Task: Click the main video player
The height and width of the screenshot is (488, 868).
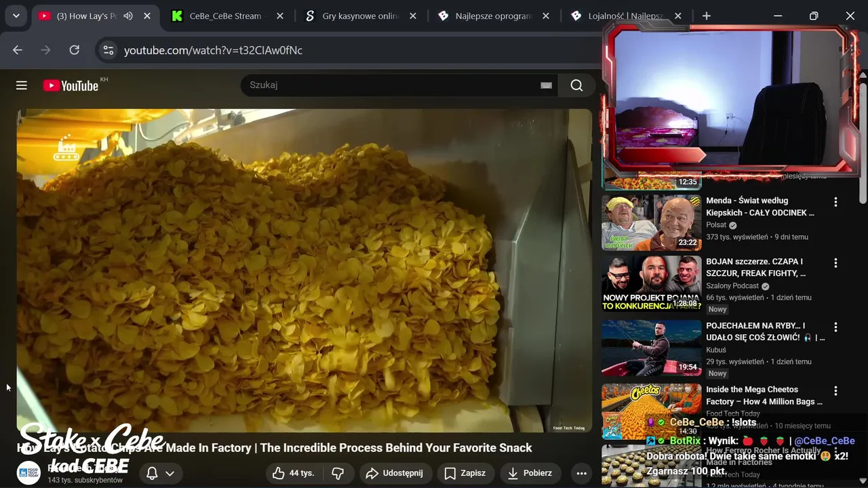Action: pos(304,270)
